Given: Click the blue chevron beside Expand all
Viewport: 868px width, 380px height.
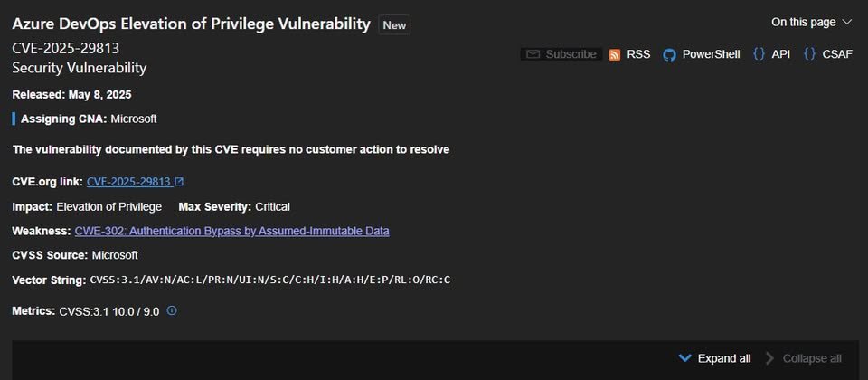Looking at the screenshot, I should [684, 358].
